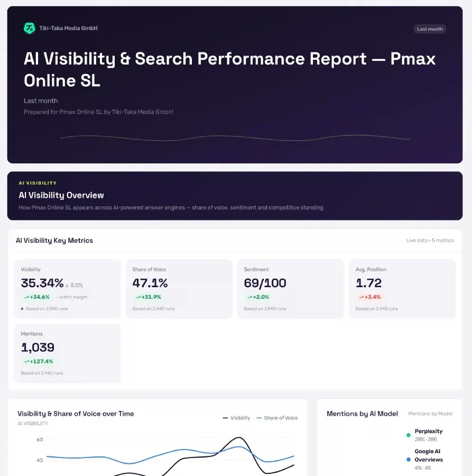Click the "28% · 286" Perplexity stat
472x476 pixels.
point(425,440)
